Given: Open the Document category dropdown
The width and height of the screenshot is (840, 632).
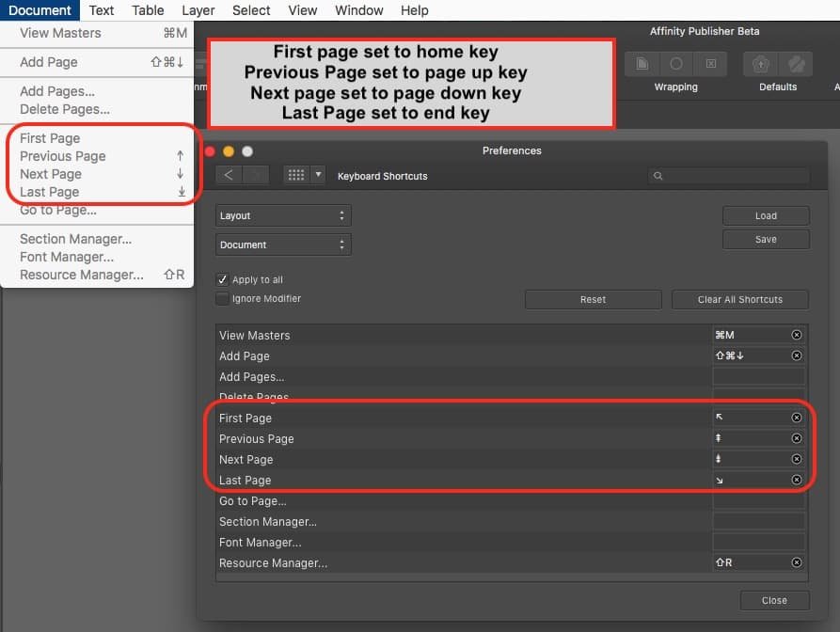Looking at the screenshot, I should tap(283, 245).
